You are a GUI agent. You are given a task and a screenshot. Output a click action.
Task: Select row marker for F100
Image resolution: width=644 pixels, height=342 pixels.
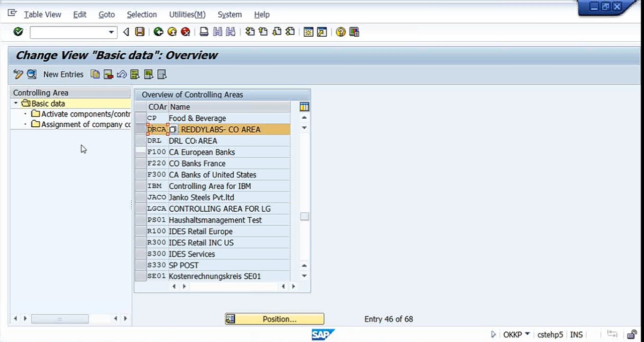(140, 152)
